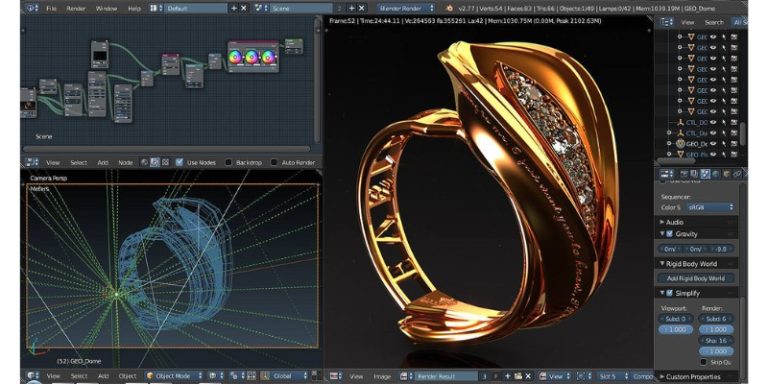Switch to the World properties icon tab

pyautogui.click(x=716, y=173)
